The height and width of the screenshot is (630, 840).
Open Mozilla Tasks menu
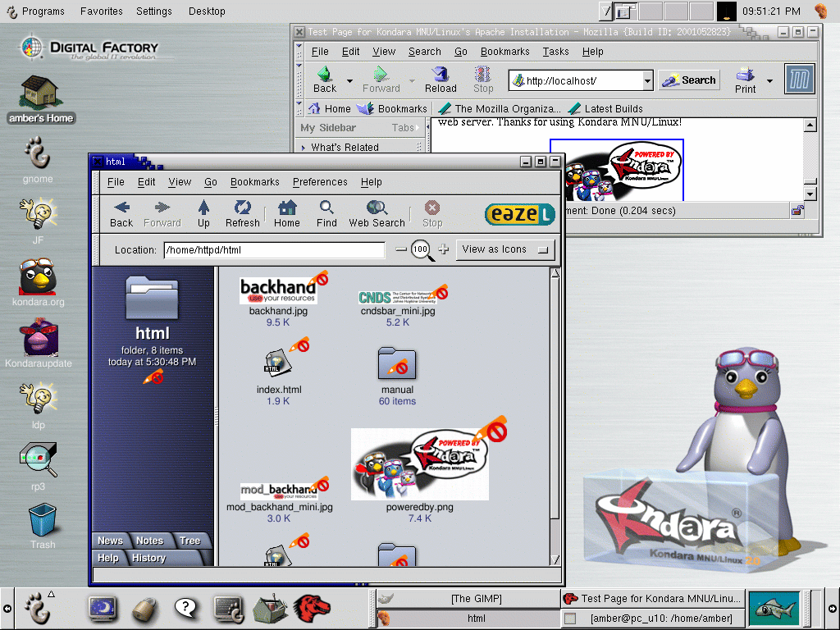coord(555,52)
